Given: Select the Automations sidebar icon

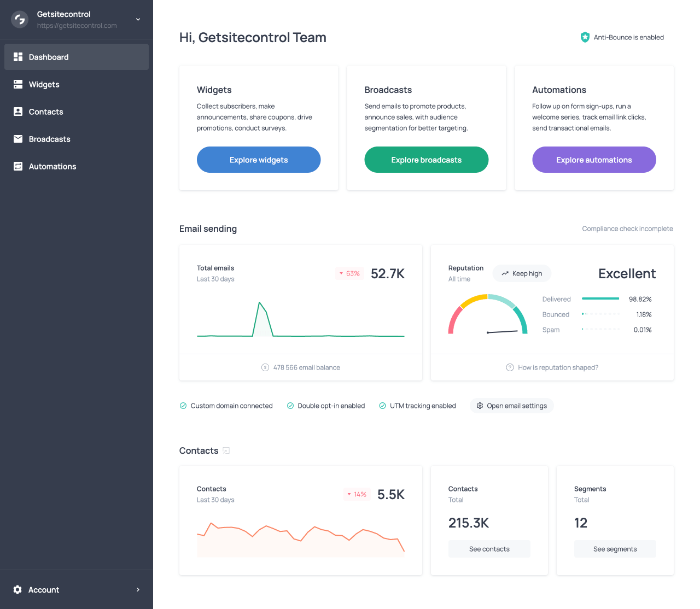Looking at the screenshot, I should click(x=18, y=166).
